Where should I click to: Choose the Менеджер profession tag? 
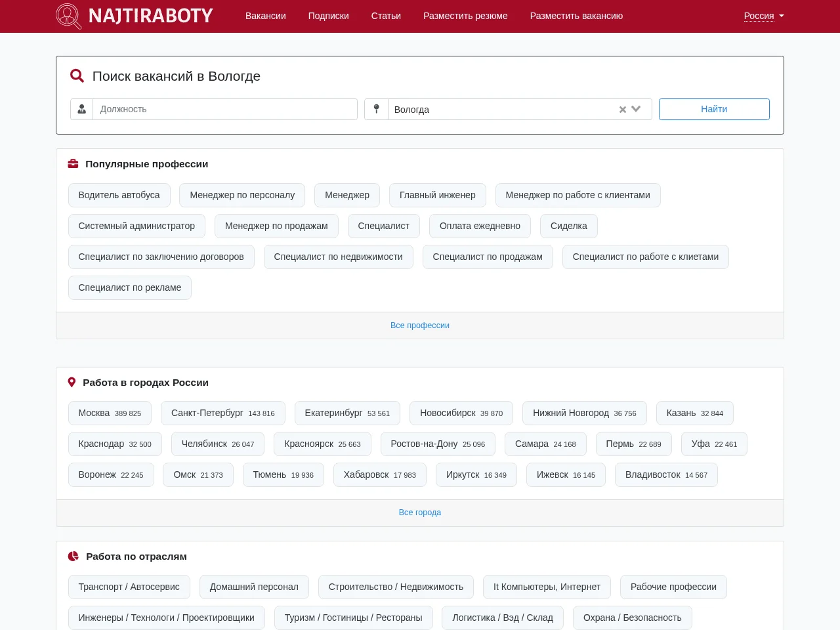pyautogui.click(x=347, y=195)
